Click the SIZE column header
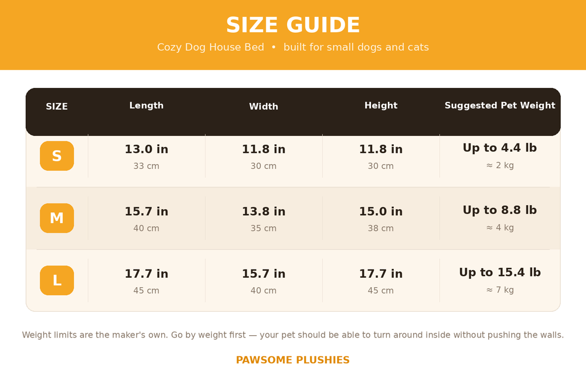Viewport: 586px width, 392px height. pos(57,107)
